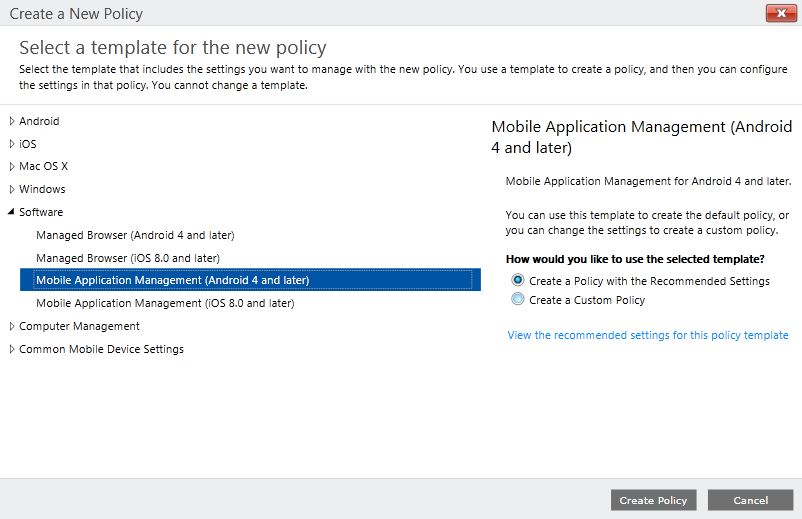Select Mobile Application Management (iOS 8.0 and later)
The image size is (802, 519).
165,303
